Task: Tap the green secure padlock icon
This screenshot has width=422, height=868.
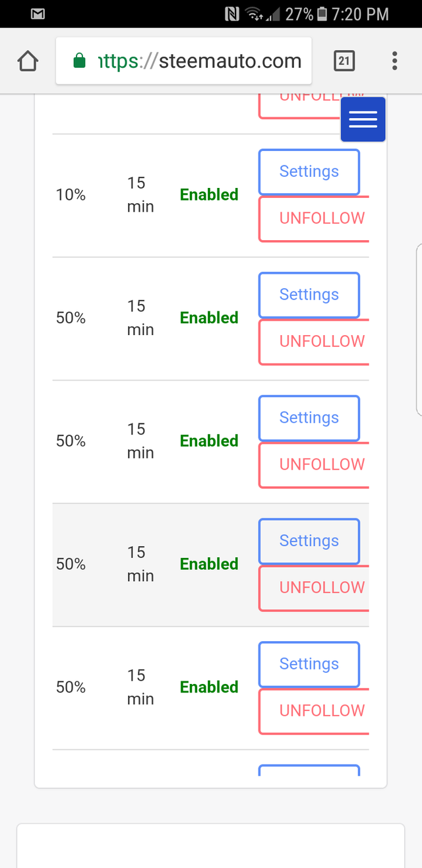Action: (79, 61)
